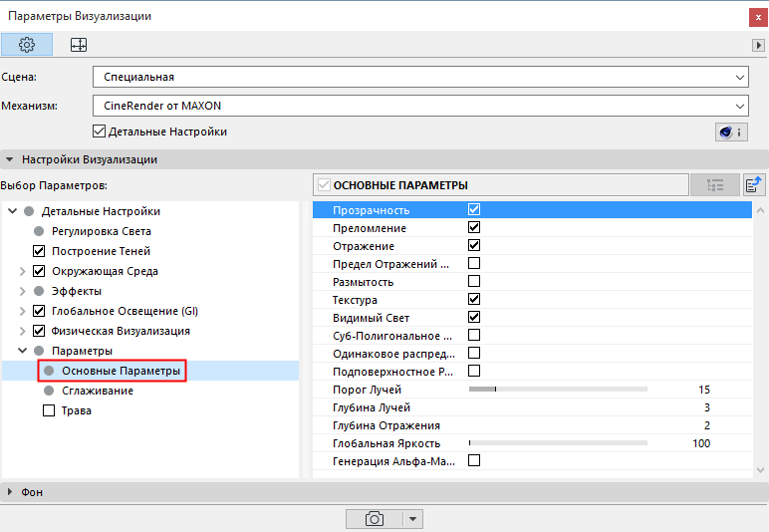Uncheck the Текстура checkbox

(474, 299)
